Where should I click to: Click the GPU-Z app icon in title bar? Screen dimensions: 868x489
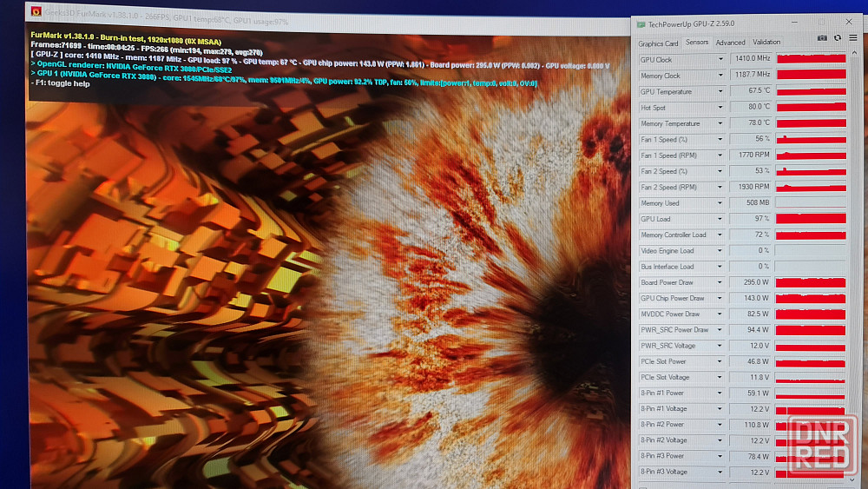[641, 25]
